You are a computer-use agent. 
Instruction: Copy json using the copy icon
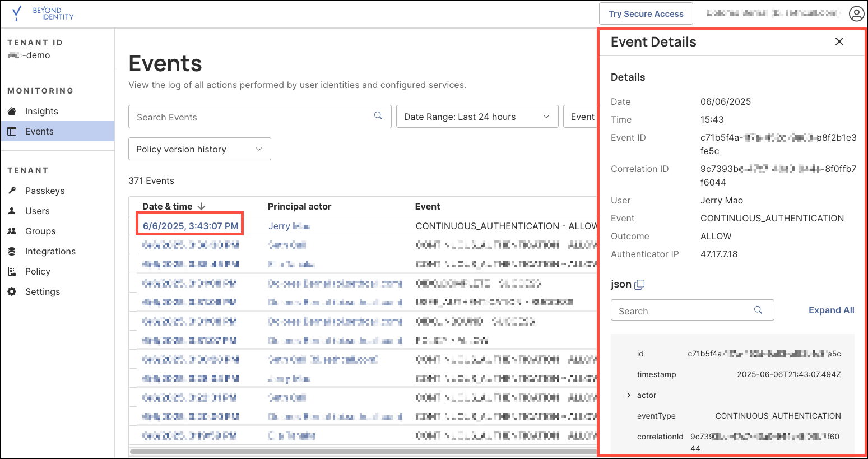(x=639, y=285)
